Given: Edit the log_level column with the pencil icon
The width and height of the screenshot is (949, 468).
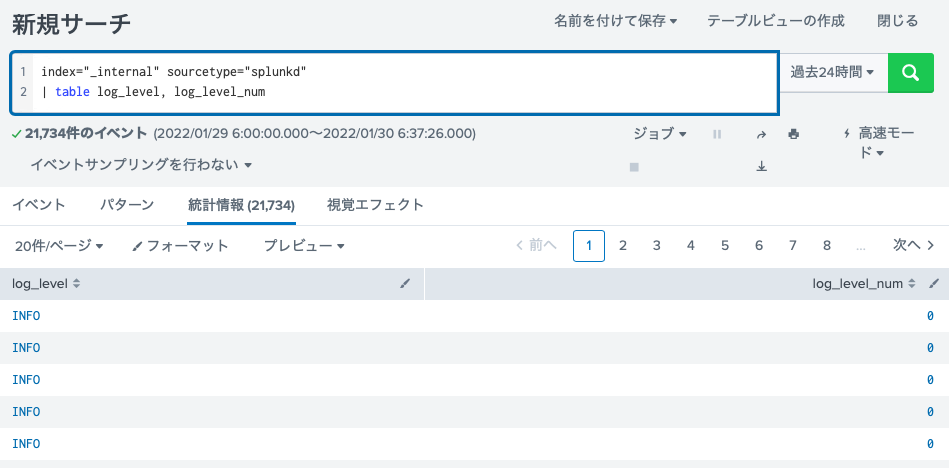Looking at the screenshot, I should (405, 283).
